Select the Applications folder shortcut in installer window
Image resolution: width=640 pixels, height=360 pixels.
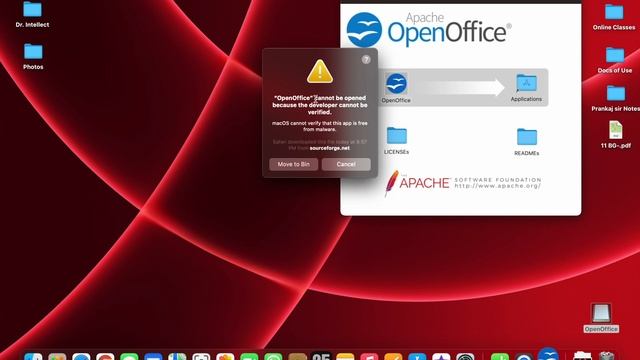526,83
